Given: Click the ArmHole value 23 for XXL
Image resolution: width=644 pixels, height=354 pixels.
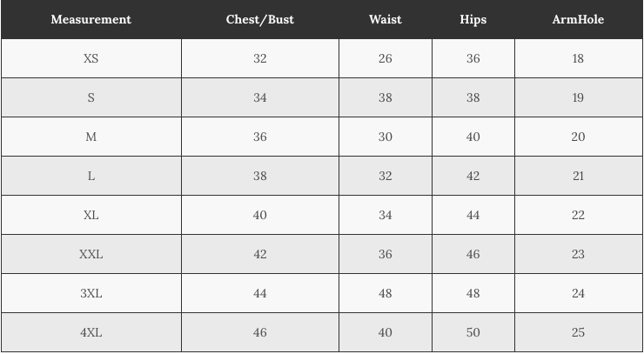Looking at the screenshot, I should 578,254.
